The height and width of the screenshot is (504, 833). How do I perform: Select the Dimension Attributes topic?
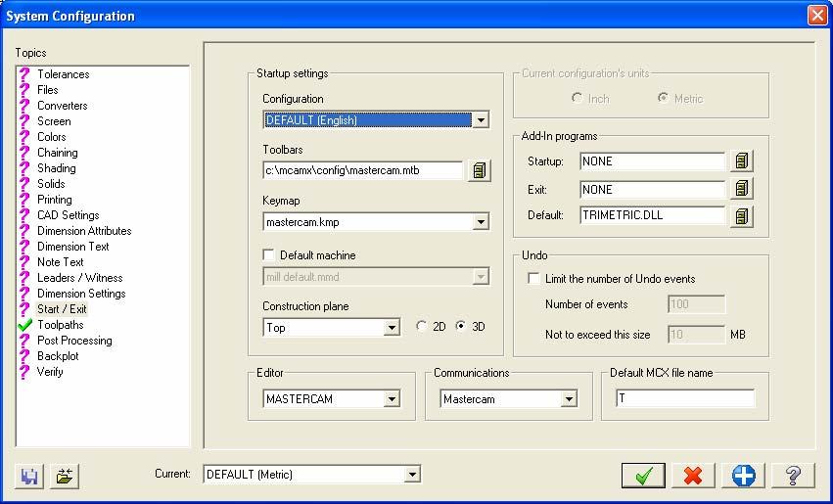84,231
